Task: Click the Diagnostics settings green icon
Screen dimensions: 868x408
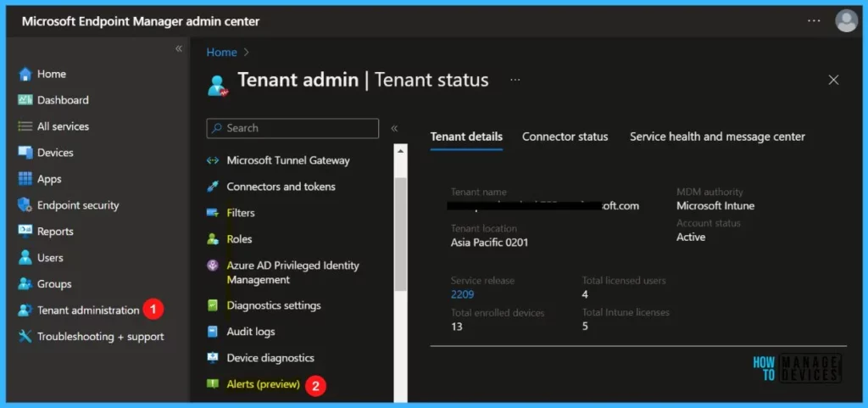Action: 213,305
